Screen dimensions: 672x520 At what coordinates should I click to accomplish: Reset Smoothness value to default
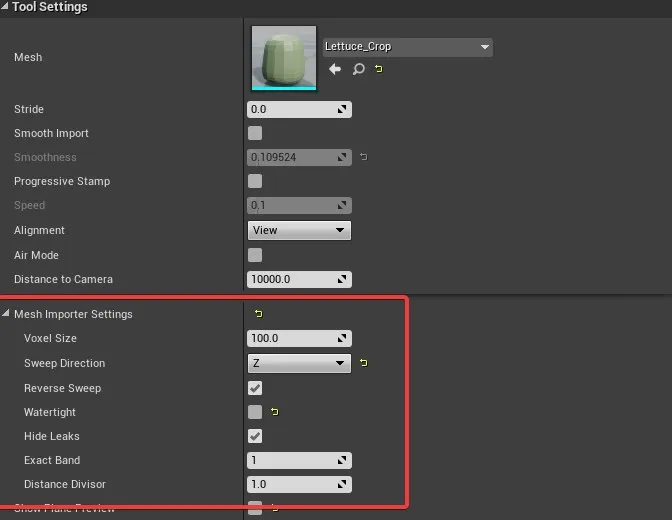(x=364, y=157)
